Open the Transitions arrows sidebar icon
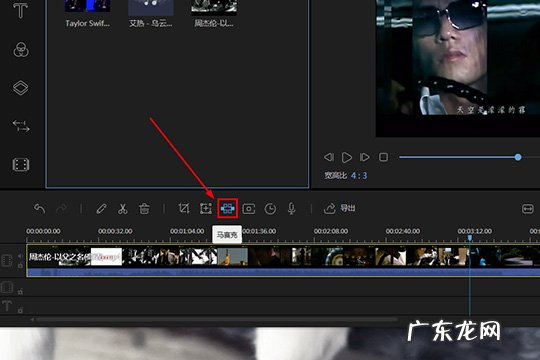The width and height of the screenshot is (540, 360). pos(21,126)
